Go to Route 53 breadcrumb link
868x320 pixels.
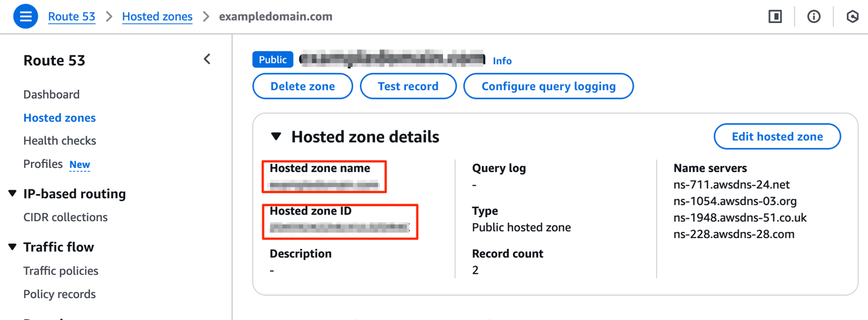[72, 16]
